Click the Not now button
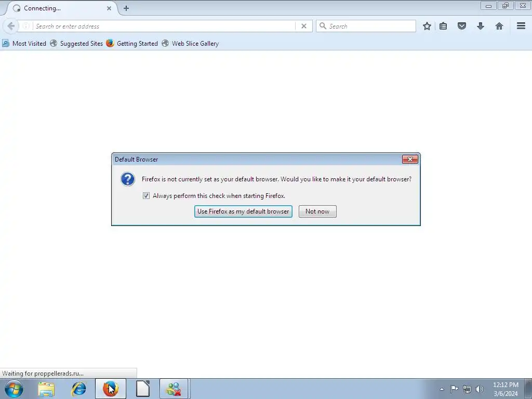The image size is (532, 399). pos(317,211)
